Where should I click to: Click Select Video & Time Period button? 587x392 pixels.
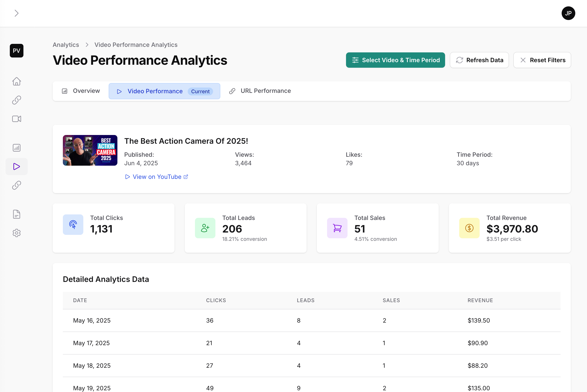pyautogui.click(x=395, y=60)
